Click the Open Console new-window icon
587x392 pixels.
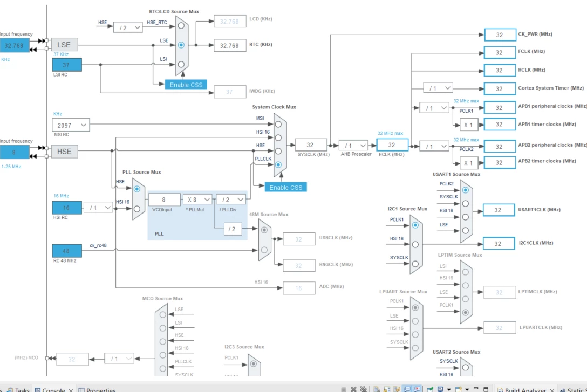(x=458, y=389)
